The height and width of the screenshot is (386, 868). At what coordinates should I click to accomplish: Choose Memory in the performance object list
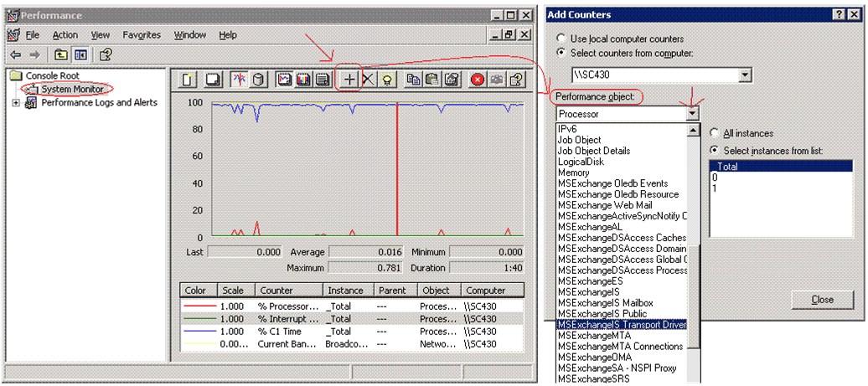tap(574, 172)
